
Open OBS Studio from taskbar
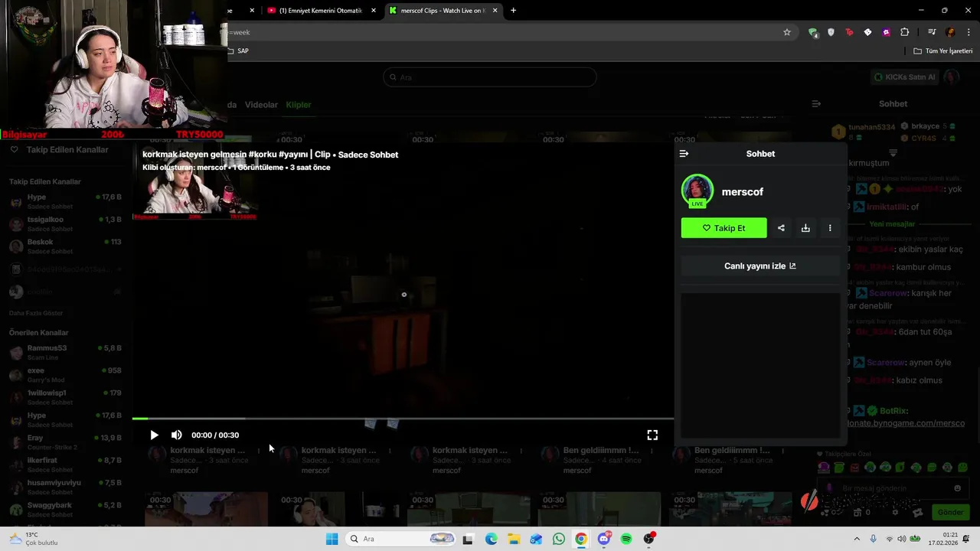click(x=649, y=539)
